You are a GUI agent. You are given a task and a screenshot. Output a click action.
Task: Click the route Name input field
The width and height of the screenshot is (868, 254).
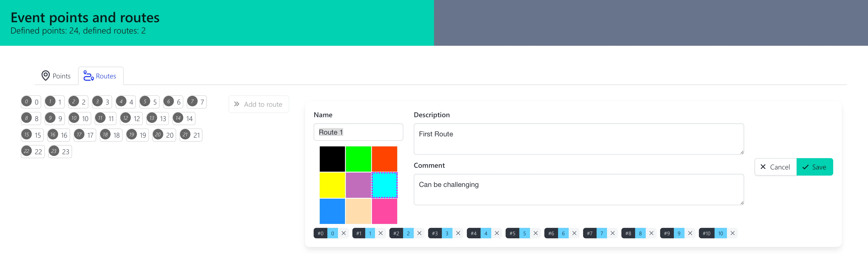click(358, 132)
